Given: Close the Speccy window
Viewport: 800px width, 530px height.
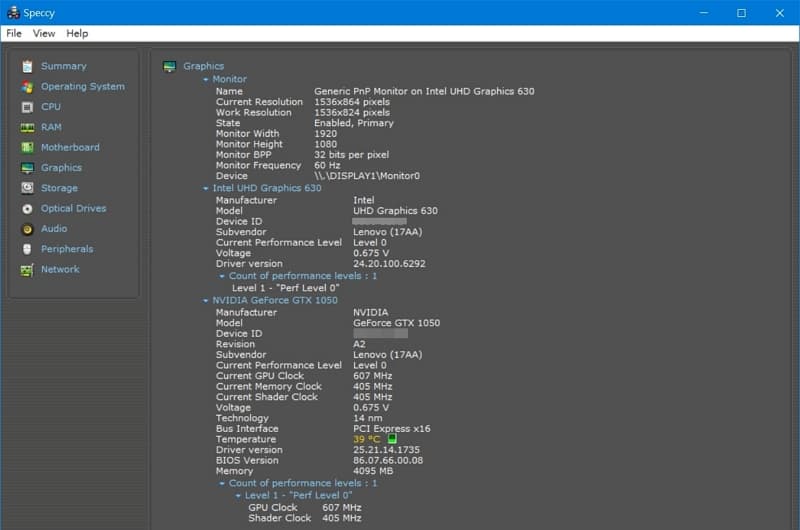Looking at the screenshot, I should 780,13.
